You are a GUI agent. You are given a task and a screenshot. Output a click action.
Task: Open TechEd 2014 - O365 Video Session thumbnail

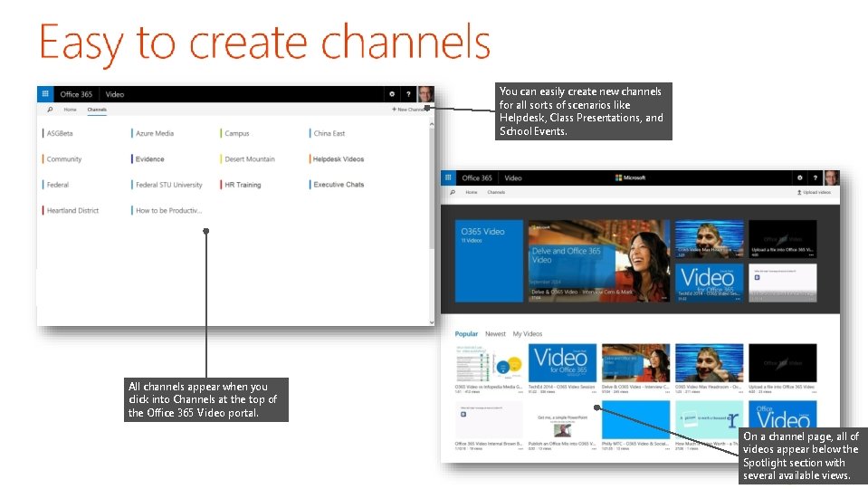pyautogui.click(x=562, y=363)
